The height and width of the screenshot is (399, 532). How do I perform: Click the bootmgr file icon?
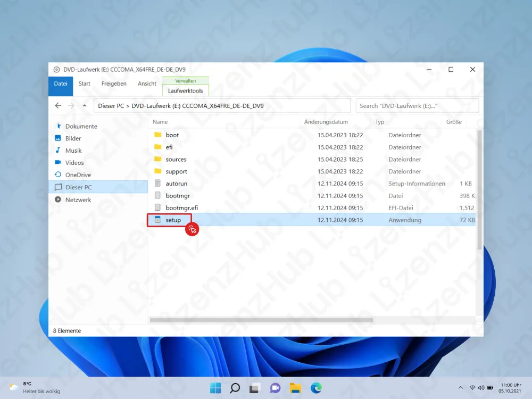(157, 195)
